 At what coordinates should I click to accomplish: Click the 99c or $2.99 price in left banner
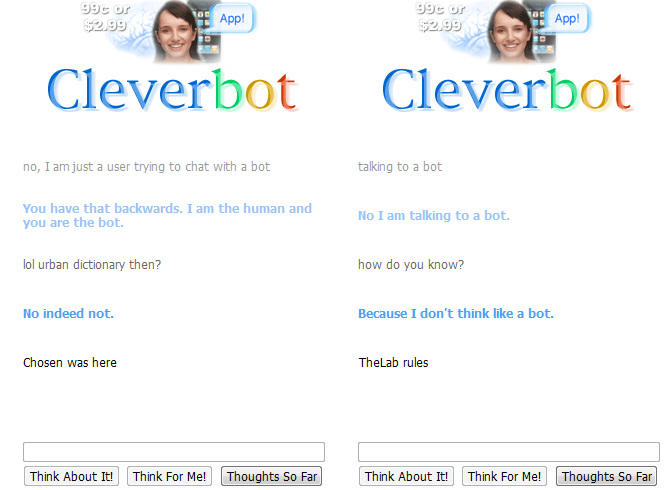105,17
